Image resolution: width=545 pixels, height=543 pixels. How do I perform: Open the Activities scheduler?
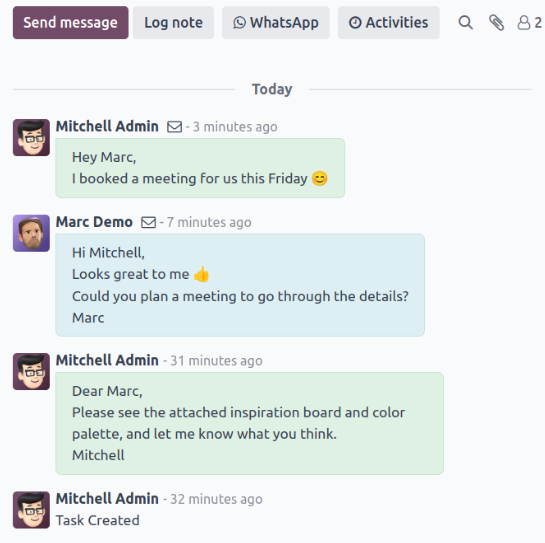coord(389,23)
